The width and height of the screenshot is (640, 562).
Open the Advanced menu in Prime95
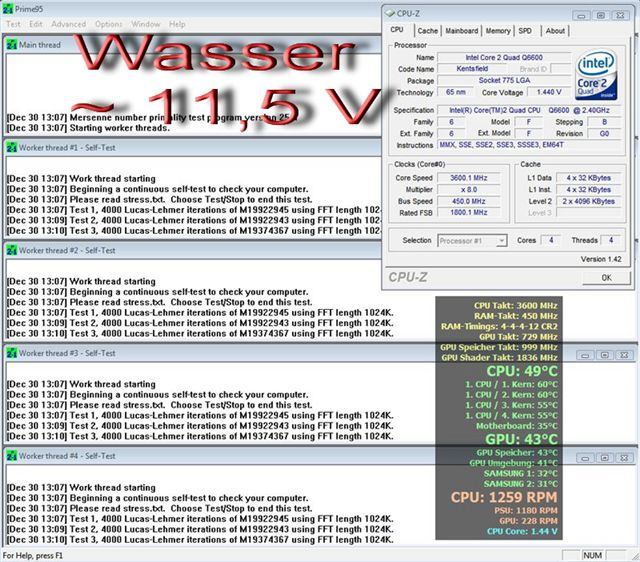[x=68, y=24]
